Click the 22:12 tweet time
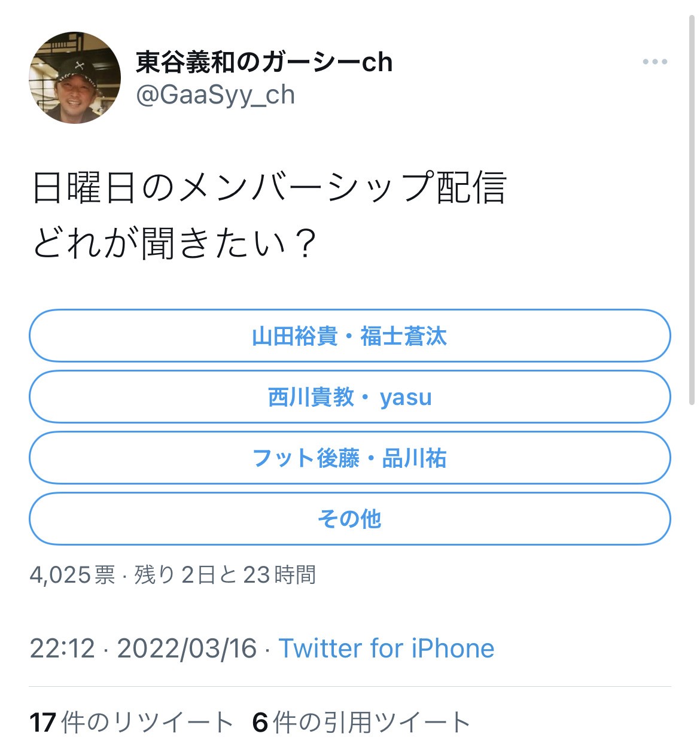The height and width of the screenshot is (752, 700). pyautogui.click(x=62, y=649)
